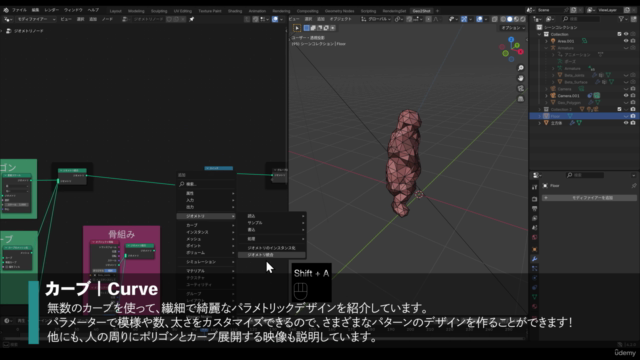Open the ウィンドウ menu
The width and height of the screenshot is (640, 360).
click(x=73, y=10)
